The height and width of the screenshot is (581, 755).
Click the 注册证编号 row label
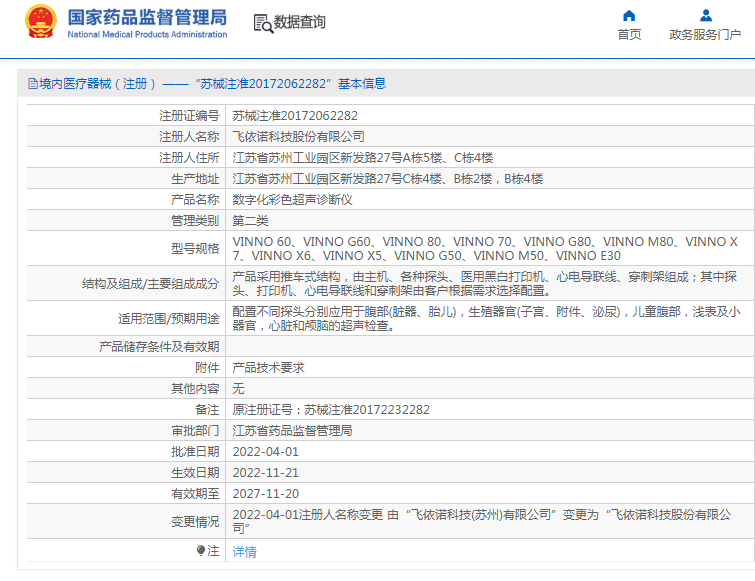(x=189, y=116)
